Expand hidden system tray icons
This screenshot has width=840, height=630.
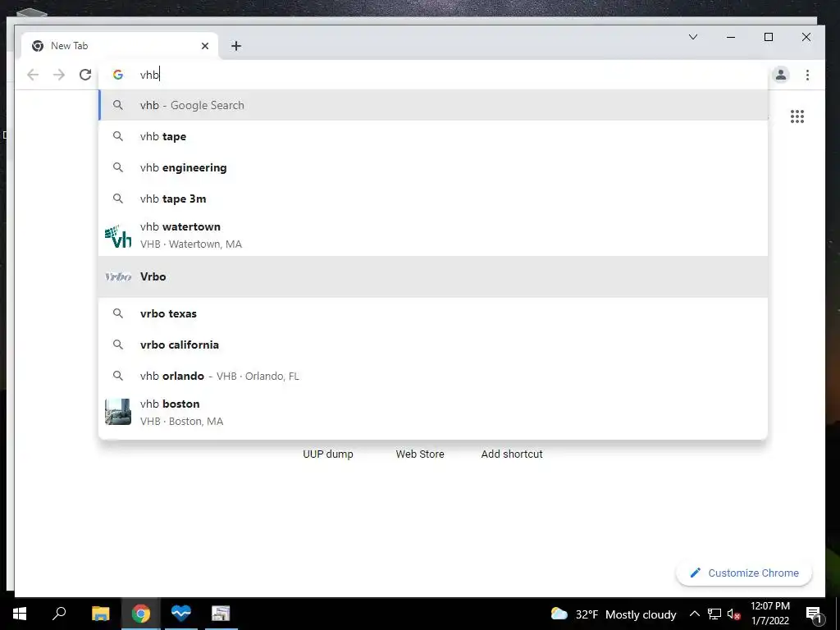tap(694, 614)
